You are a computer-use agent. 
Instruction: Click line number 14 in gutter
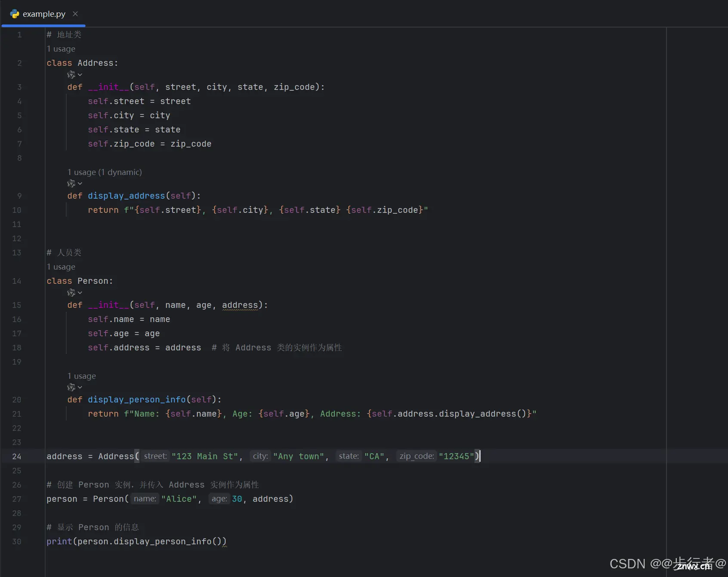[x=17, y=281]
